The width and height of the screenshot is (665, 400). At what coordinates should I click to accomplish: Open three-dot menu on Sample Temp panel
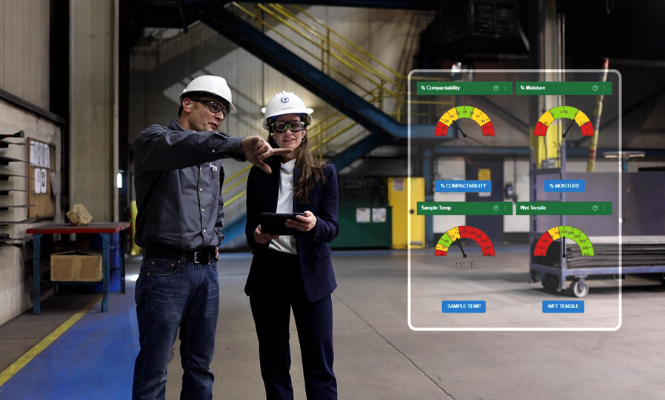[507, 208]
